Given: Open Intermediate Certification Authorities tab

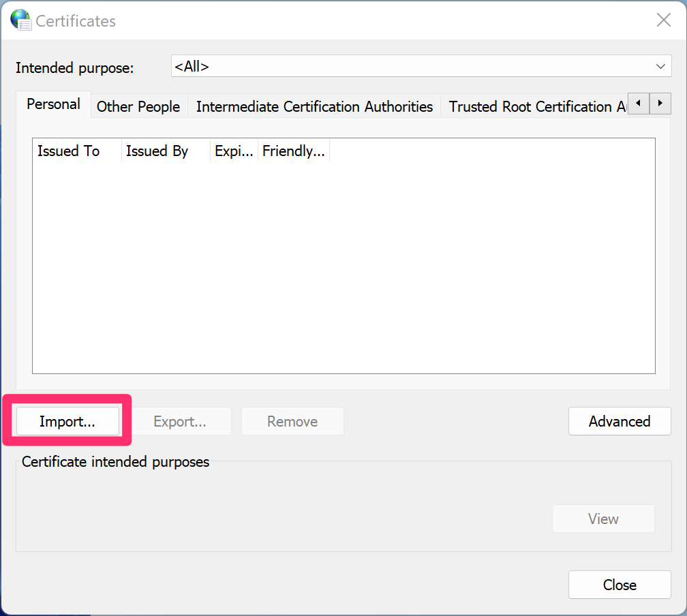Looking at the screenshot, I should point(314,106).
